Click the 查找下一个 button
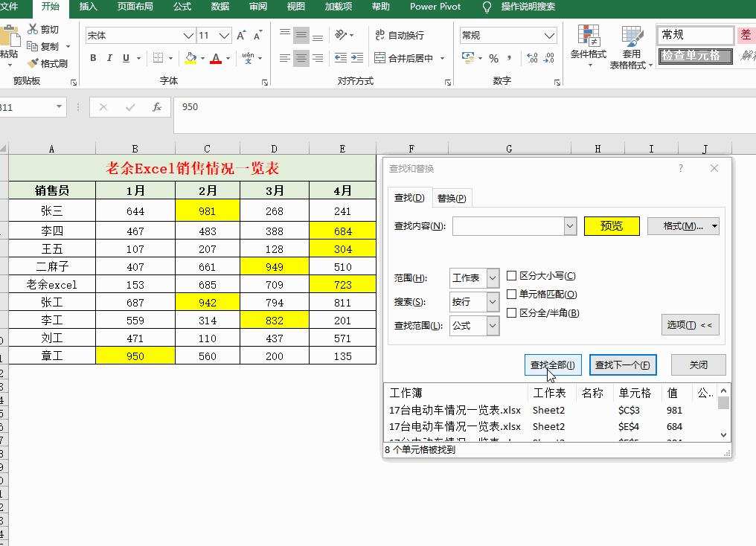Screen dimensions: 756x546 pos(623,364)
